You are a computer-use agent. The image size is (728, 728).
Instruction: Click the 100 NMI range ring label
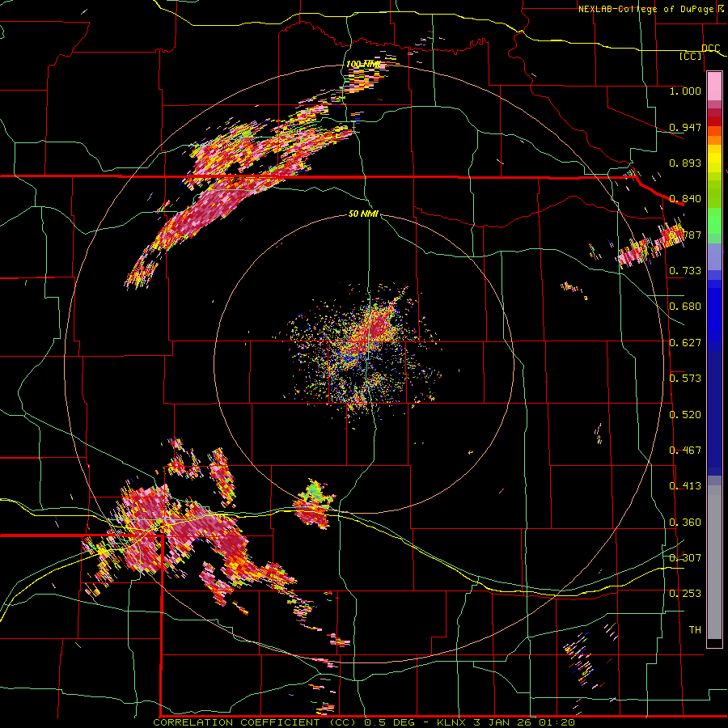(363, 64)
